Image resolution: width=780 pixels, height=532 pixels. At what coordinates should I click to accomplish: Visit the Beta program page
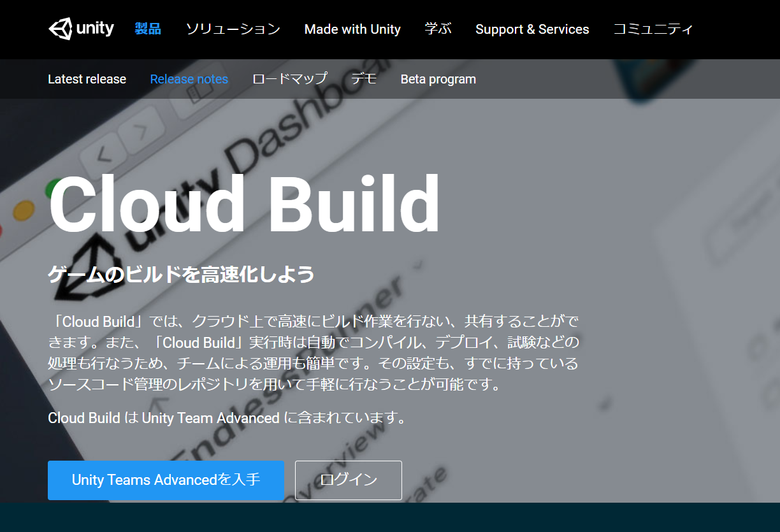click(x=438, y=79)
